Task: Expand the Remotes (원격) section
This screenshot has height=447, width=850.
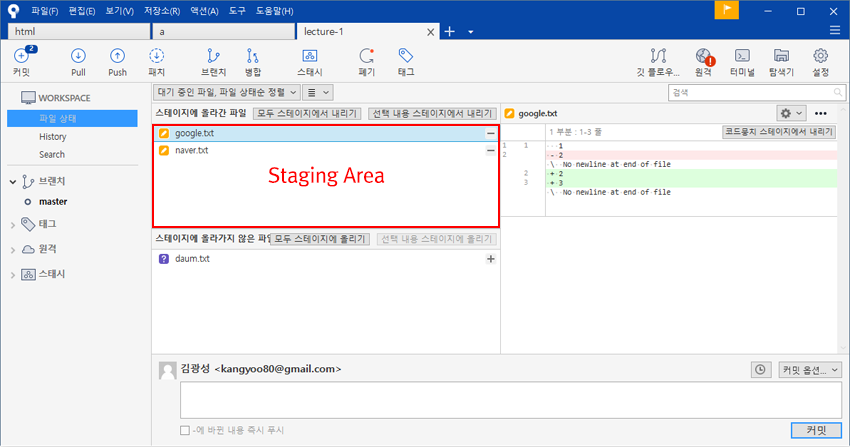Action: (x=13, y=250)
